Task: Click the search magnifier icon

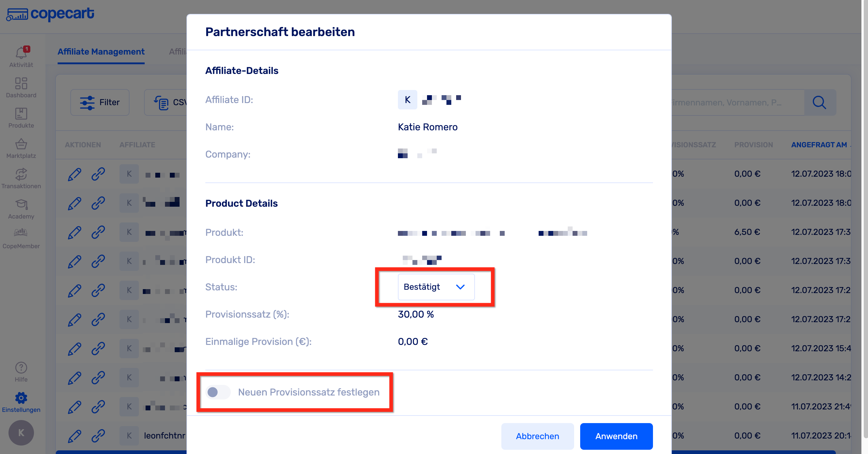Action: 819,102
